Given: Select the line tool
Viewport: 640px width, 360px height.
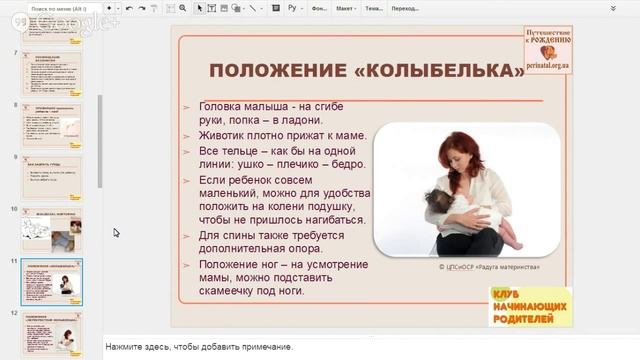Looking at the screenshot, I should [x=253, y=8].
